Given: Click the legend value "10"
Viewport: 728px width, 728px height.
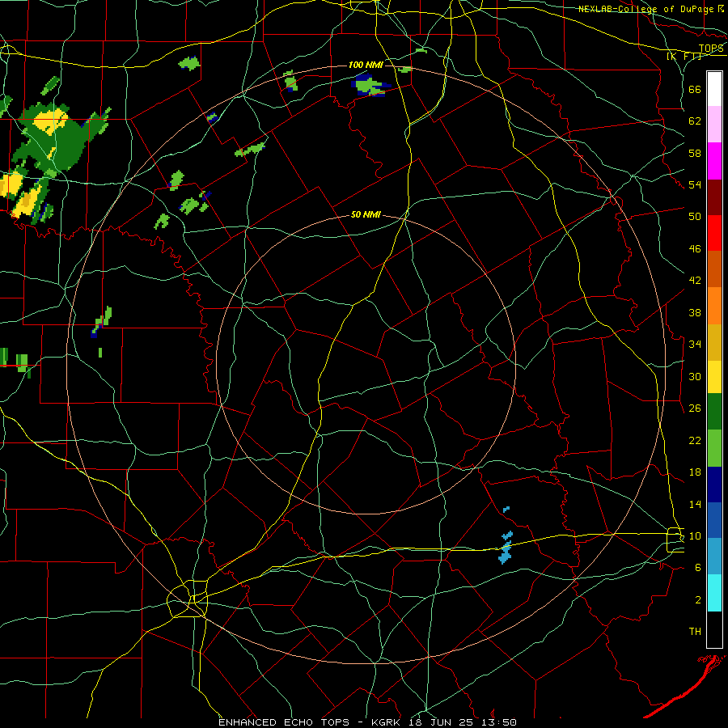Looking at the screenshot, I should (x=695, y=535).
